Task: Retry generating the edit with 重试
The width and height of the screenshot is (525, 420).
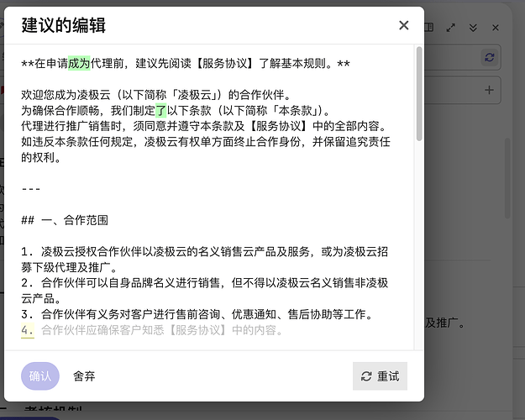Action: click(380, 376)
